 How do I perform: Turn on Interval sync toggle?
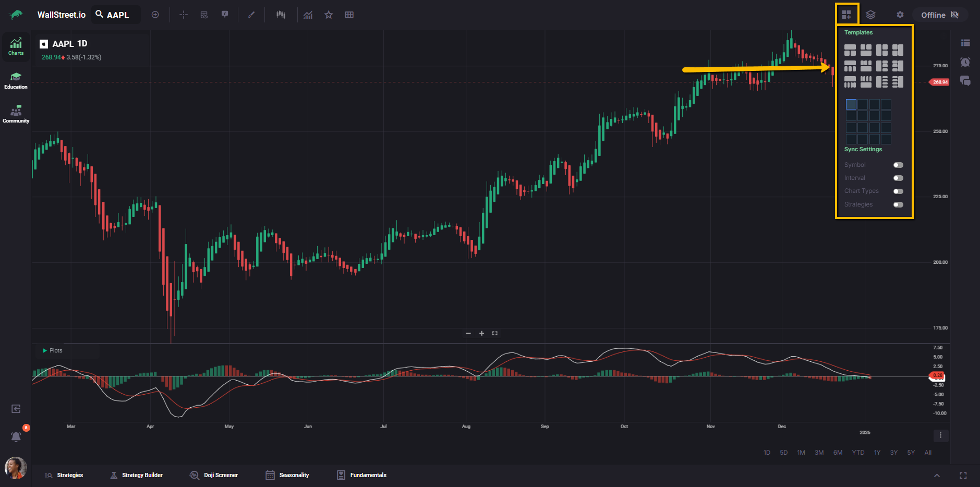(898, 178)
